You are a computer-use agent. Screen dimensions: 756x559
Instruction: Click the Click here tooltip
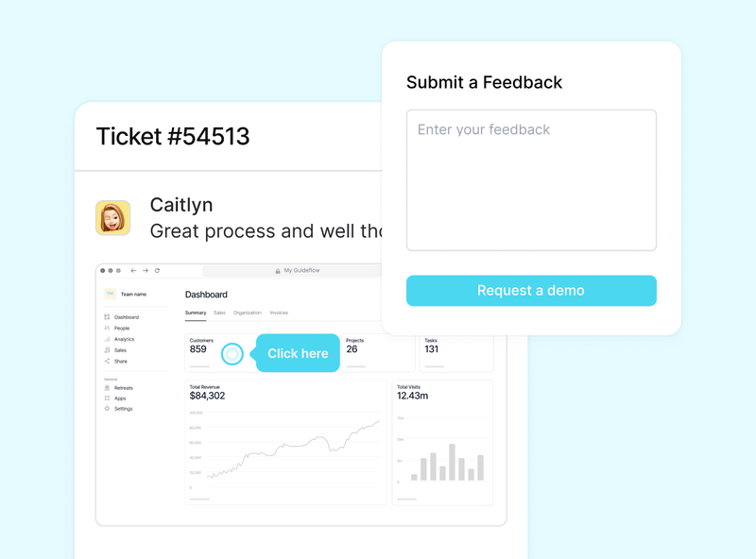298,353
